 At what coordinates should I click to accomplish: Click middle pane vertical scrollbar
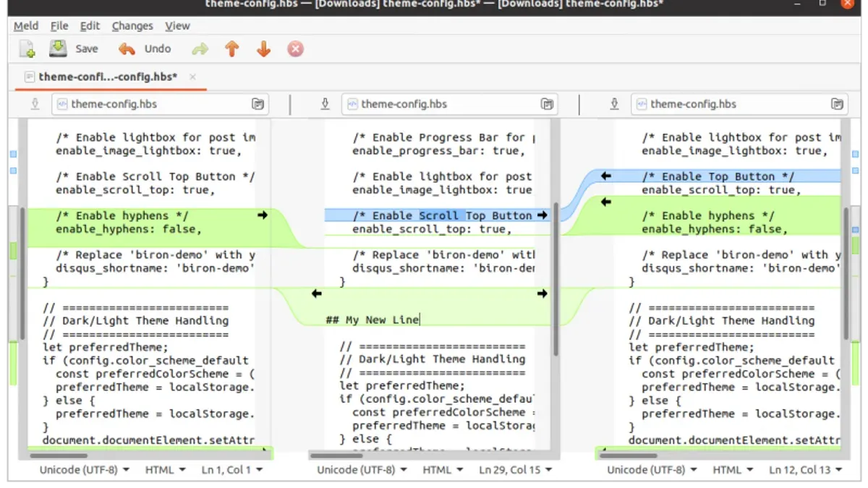556,278
